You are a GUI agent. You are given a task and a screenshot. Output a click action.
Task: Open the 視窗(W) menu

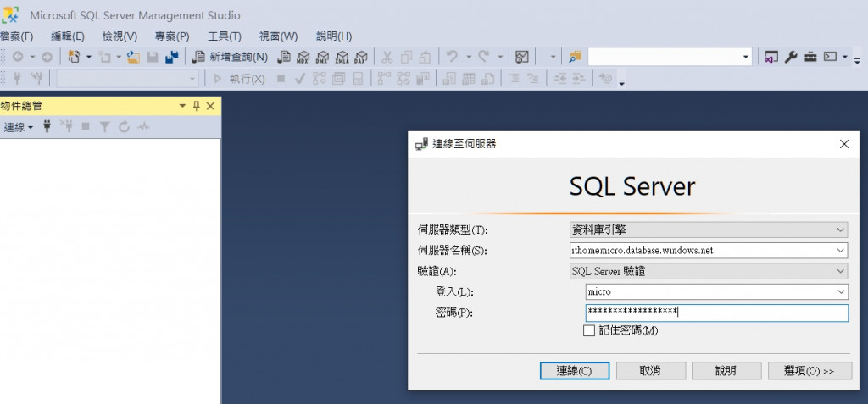coord(278,36)
